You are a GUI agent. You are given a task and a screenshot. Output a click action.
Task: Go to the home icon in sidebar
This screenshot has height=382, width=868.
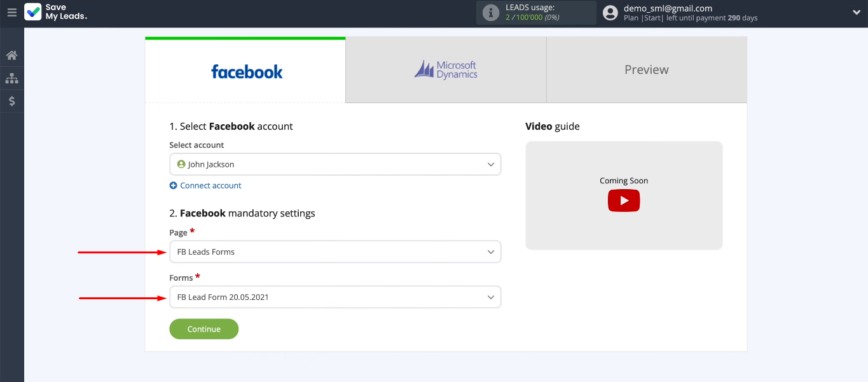(11, 55)
